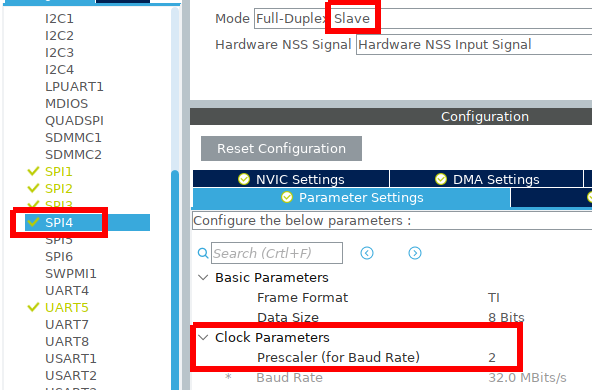The height and width of the screenshot is (390, 592).
Task: Click the Data Size 8 Bits value
Action: [x=506, y=317]
